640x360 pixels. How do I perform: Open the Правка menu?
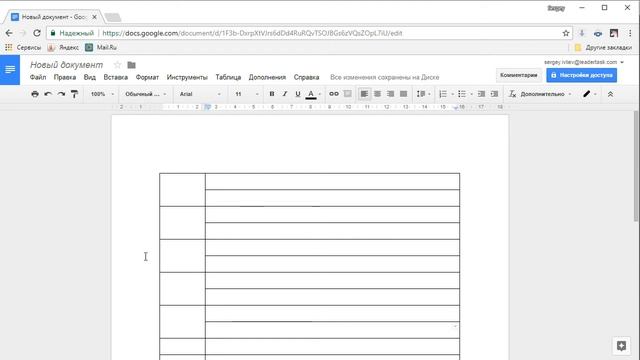(x=65, y=77)
